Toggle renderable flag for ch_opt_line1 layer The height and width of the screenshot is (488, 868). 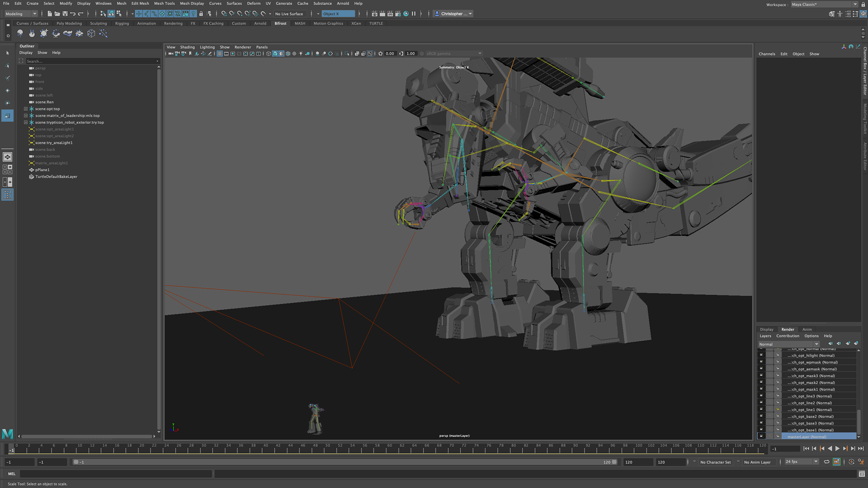(761, 410)
